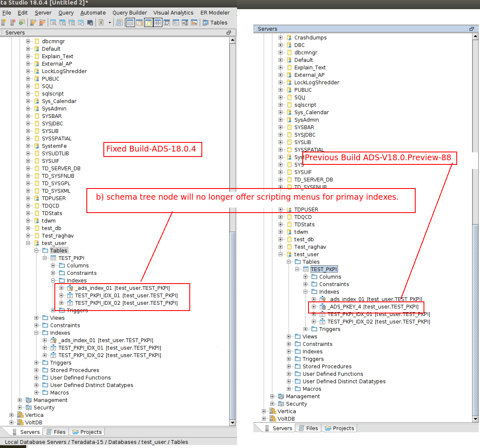The image size is (480, 448).
Task: Select Sys_Calendar database in right tree
Action: [312, 112]
